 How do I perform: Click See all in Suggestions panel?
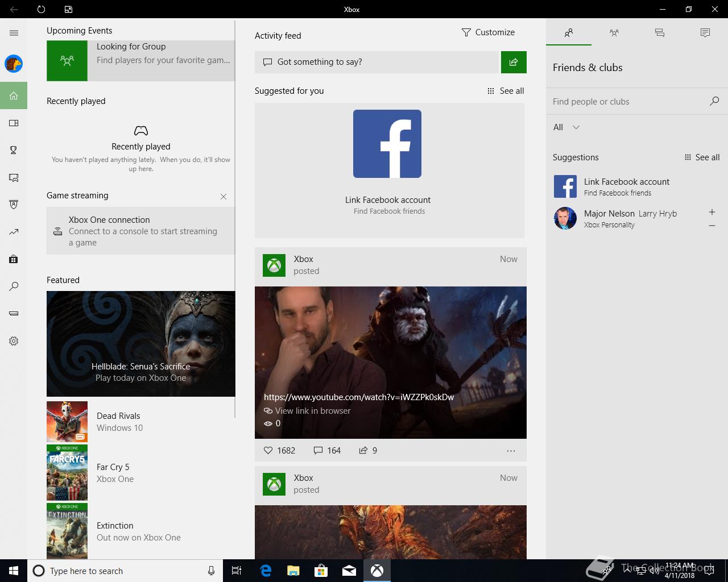tap(702, 157)
